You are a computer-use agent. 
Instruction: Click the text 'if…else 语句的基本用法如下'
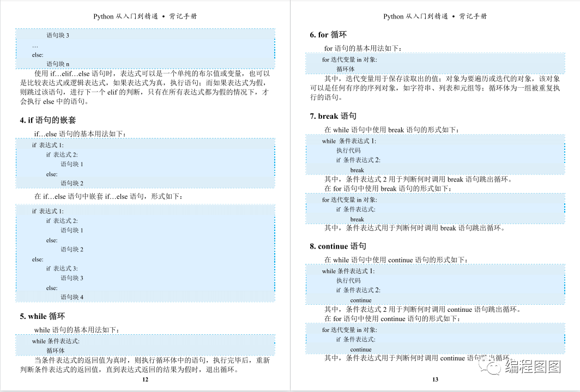tap(78, 134)
